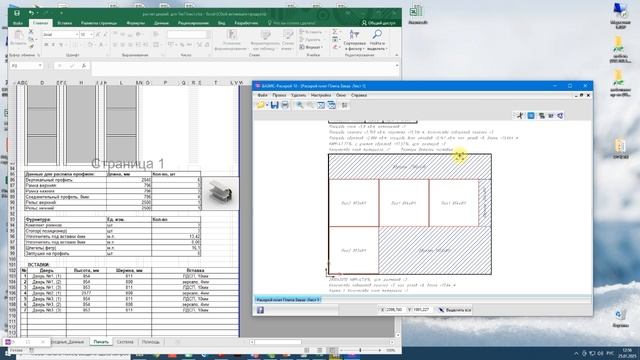Toggle bold formatting in Excel ribbon
The width and height of the screenshot is (640, 360).
(x=46, y=45)
